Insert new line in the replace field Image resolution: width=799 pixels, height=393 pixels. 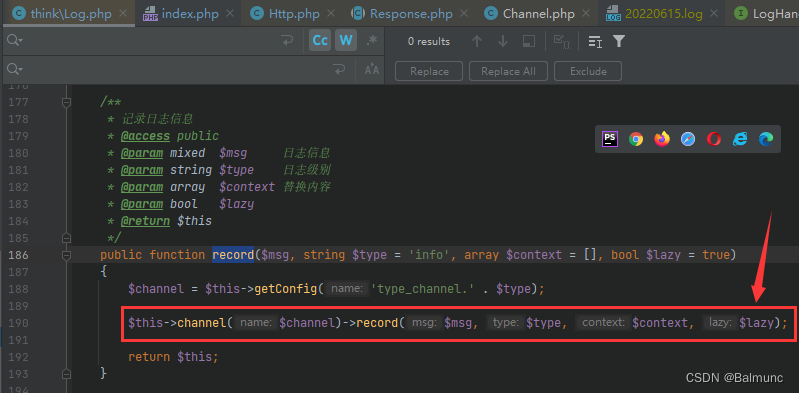(339, 69)
